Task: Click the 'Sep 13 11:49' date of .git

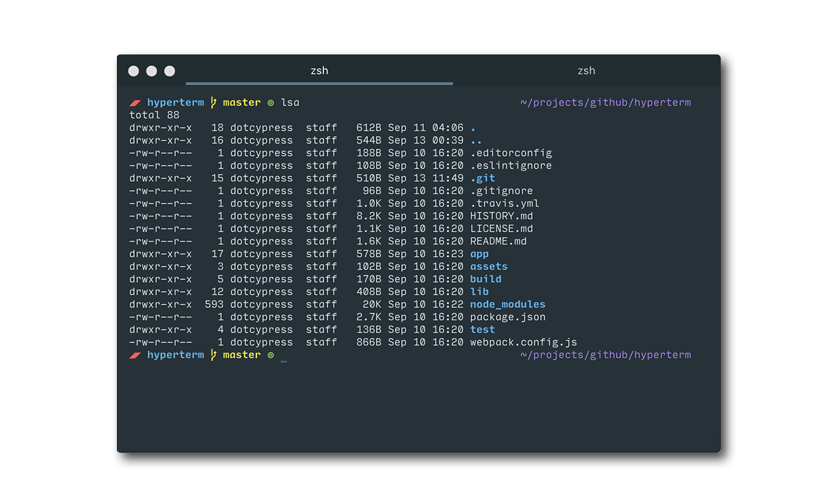Action: [x=426, y=178]
